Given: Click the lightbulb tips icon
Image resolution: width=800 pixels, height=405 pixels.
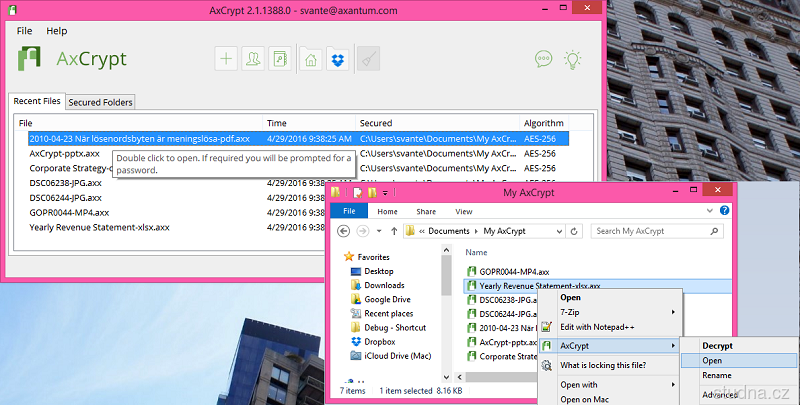Looking at the screenshot, I should (x=573, y=59).
